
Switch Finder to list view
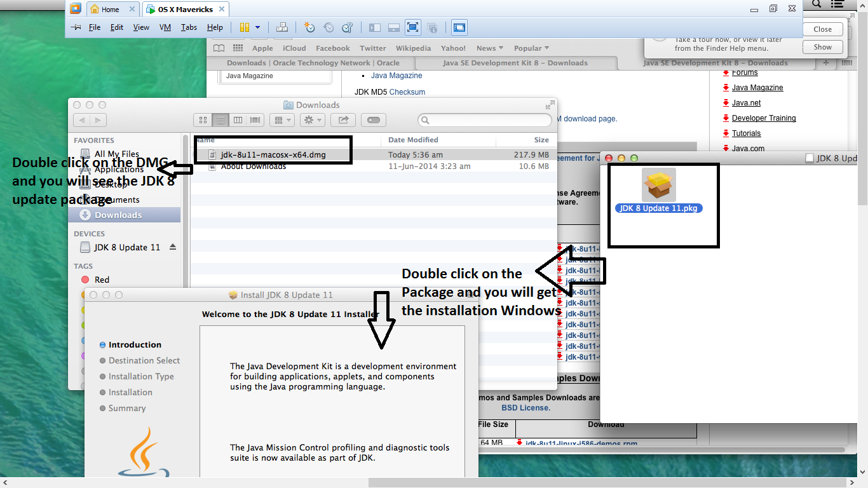[x=220, y=119]
